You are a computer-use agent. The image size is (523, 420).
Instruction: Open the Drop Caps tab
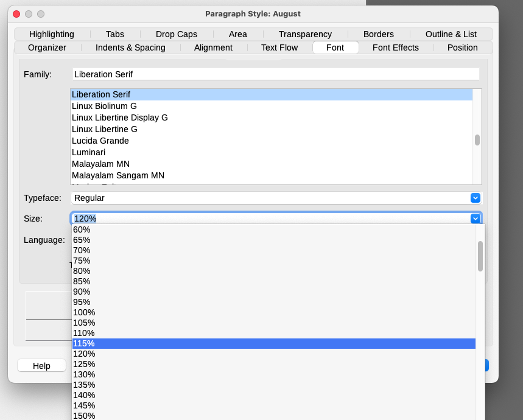(175, 34)
